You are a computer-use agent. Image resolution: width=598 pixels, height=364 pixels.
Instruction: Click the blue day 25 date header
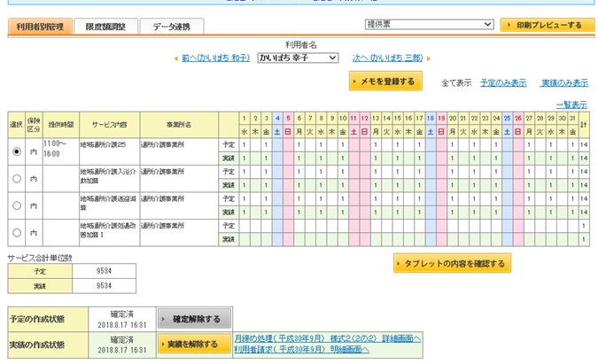click(x=507, y=118)
